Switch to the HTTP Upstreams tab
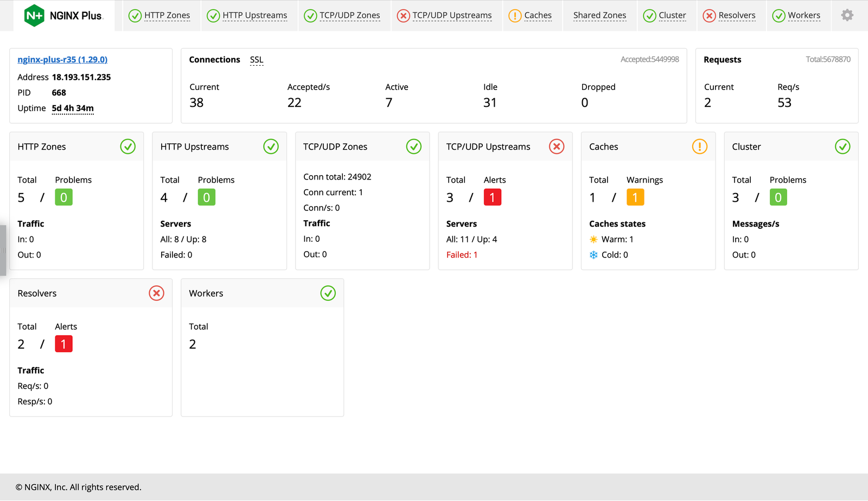Viewport: 868px width, 501px height. (255, 15)
